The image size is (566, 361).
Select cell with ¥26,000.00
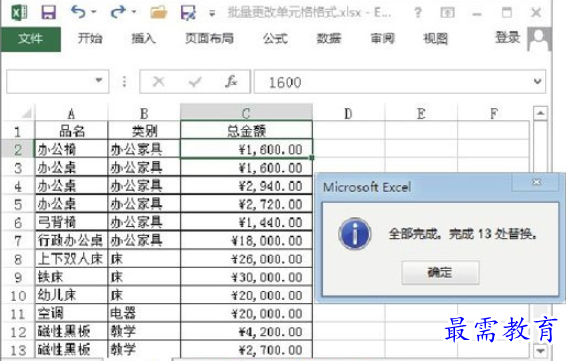click(246, 258)
